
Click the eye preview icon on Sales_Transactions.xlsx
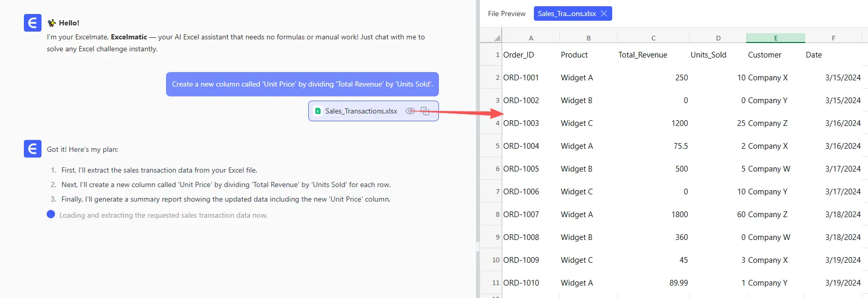coord(410,111)
